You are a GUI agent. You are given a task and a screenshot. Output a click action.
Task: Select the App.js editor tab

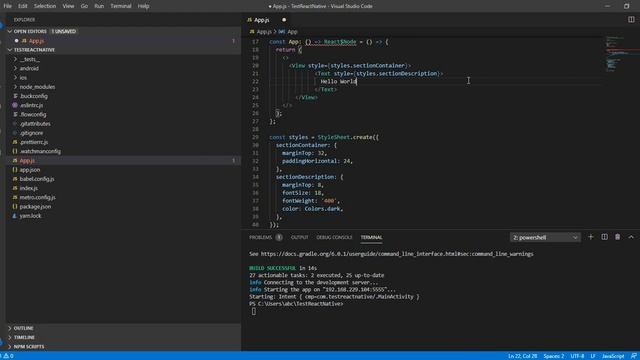click(262, 20)
